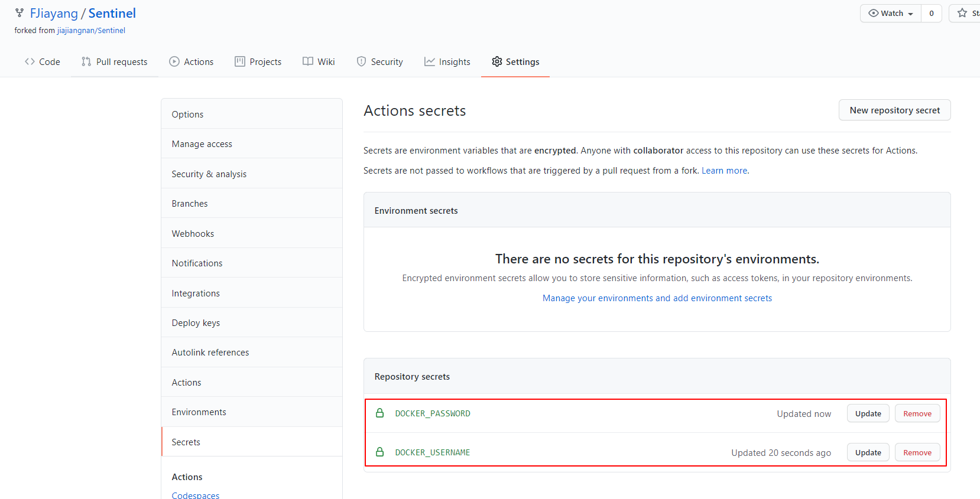
Task: Click the Learn more link
Action: [x=724, y=171]
